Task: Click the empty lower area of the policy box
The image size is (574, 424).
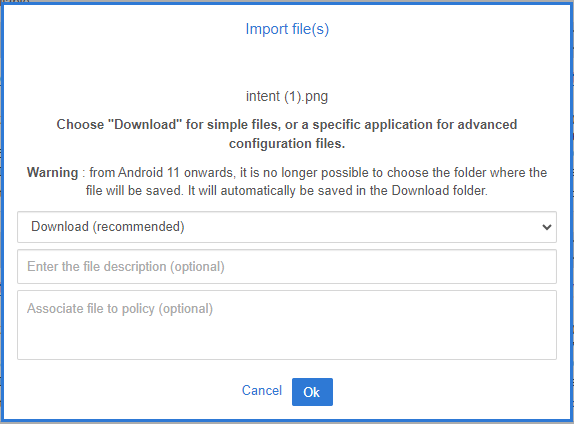Action: click(287, 341)
